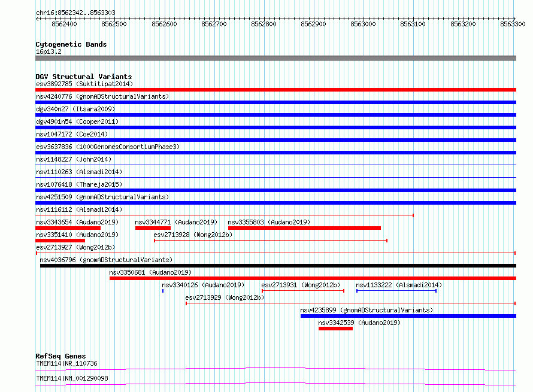This screenshot has width=533, height=392.
Task: Click the nsv3342539 (Audano2019) red bar
Action: [335, 329]
